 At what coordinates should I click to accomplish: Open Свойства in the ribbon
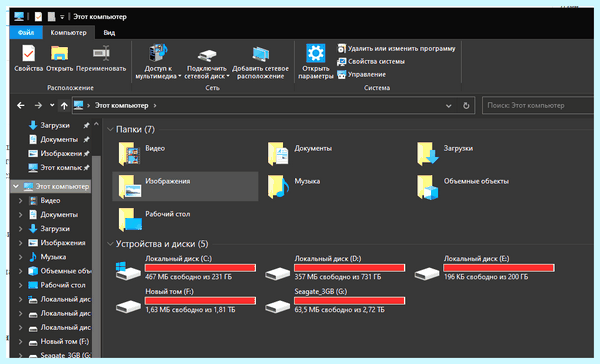(x=28, y=58)
